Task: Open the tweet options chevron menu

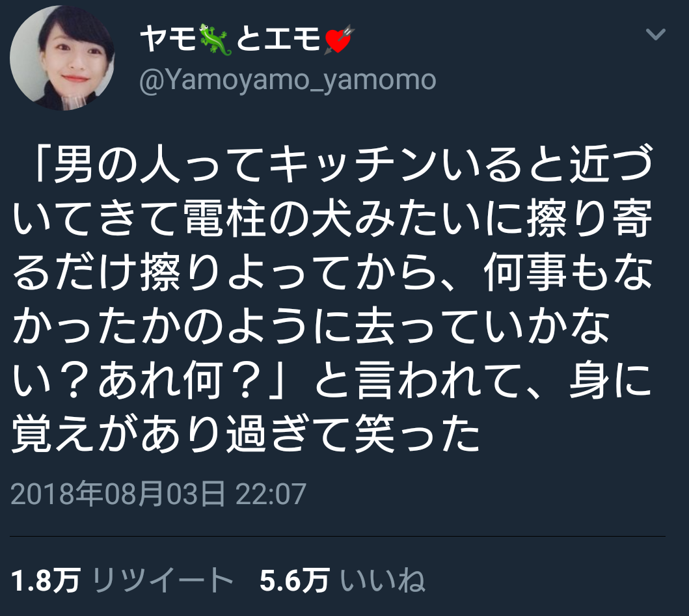Action: pyautogui.click(x=655, y=34)
